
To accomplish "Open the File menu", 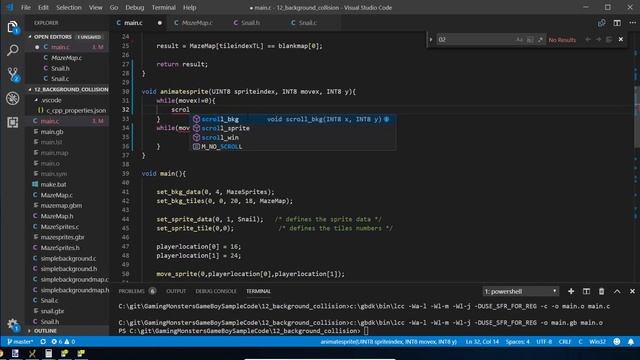I will coord(26,7).
